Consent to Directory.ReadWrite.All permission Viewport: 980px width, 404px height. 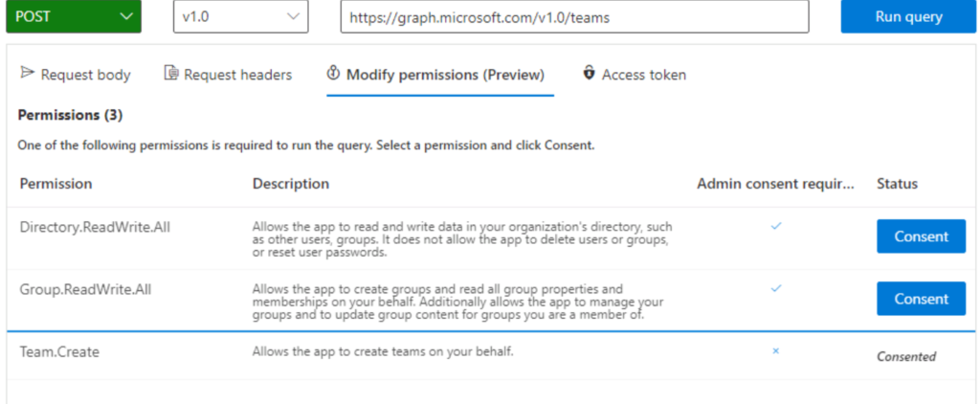point(922,236)
